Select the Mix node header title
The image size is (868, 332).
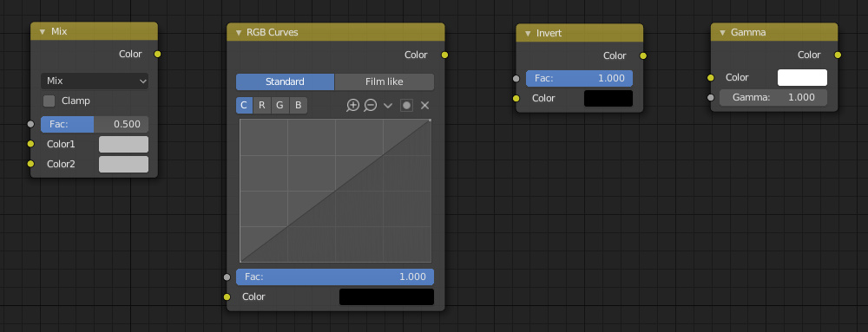tap(59, 31)
